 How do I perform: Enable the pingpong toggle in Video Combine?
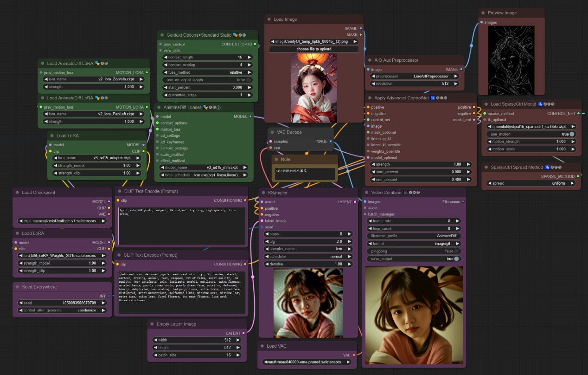456,251
